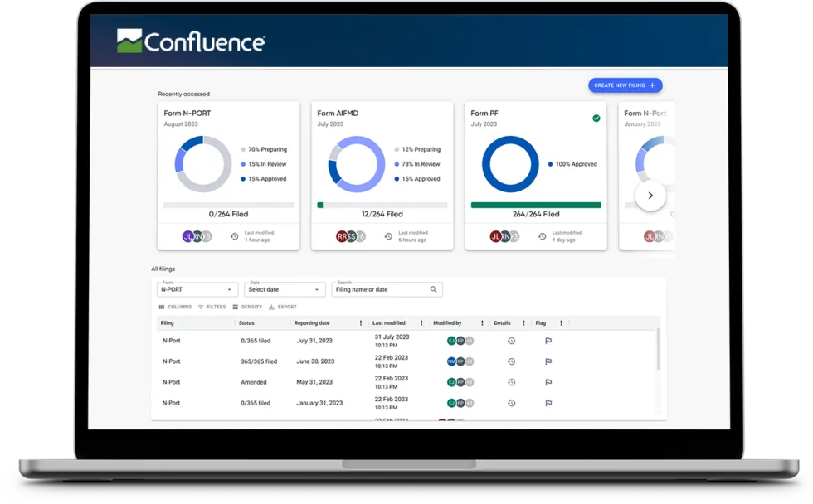View details history for the May 31, 2023 row
The height and width of the screenshot is (504, 813).
tap(511, 382)
